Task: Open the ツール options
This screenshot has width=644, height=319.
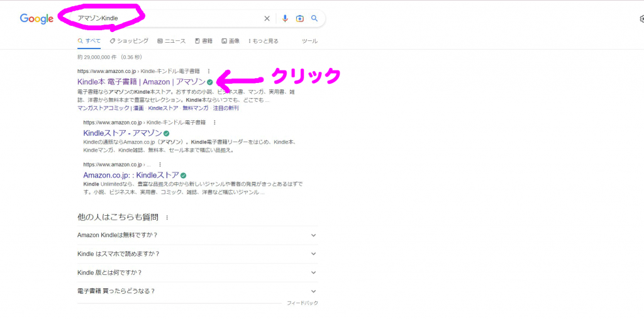Action: pos(309,41)
